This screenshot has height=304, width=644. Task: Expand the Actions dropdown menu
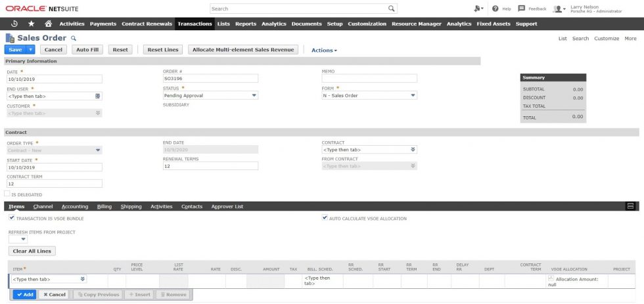pyautogui.click(x=324, y=50)
